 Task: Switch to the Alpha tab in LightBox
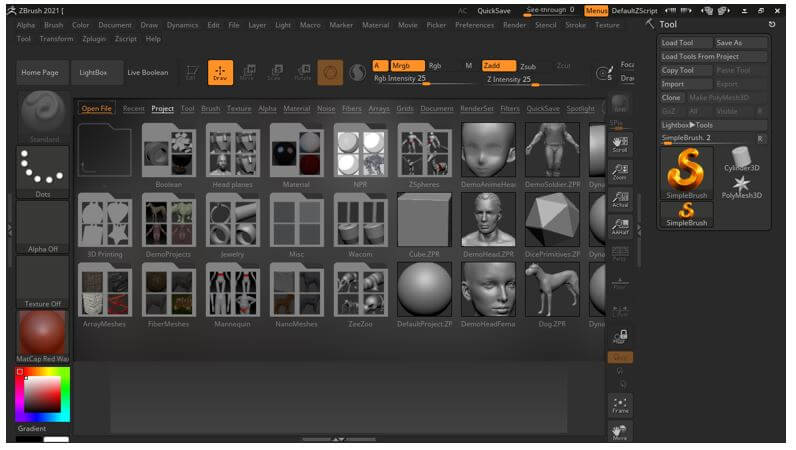pyautogui.click(x=267, y=109)
